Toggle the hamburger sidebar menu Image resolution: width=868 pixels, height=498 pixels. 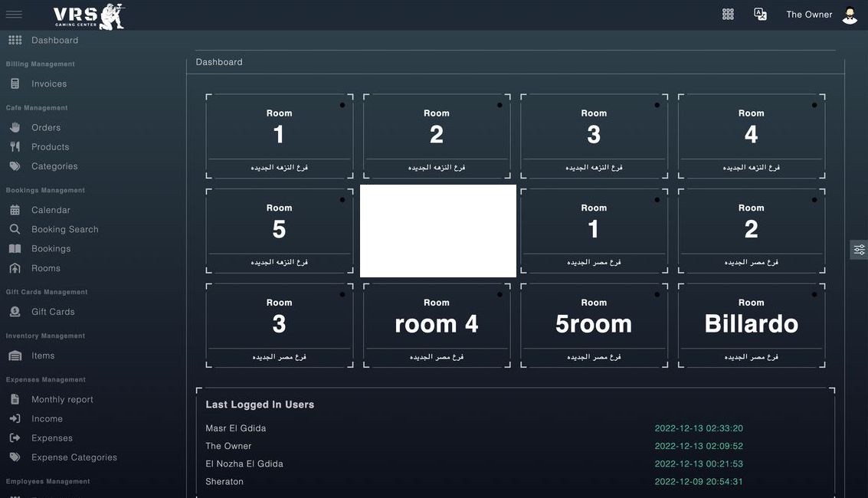(14, 15)
